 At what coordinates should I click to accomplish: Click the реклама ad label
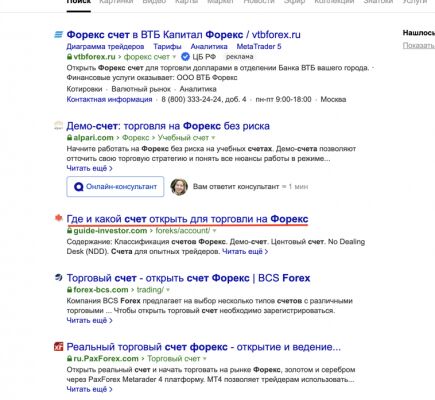click(x=239, y=57)
